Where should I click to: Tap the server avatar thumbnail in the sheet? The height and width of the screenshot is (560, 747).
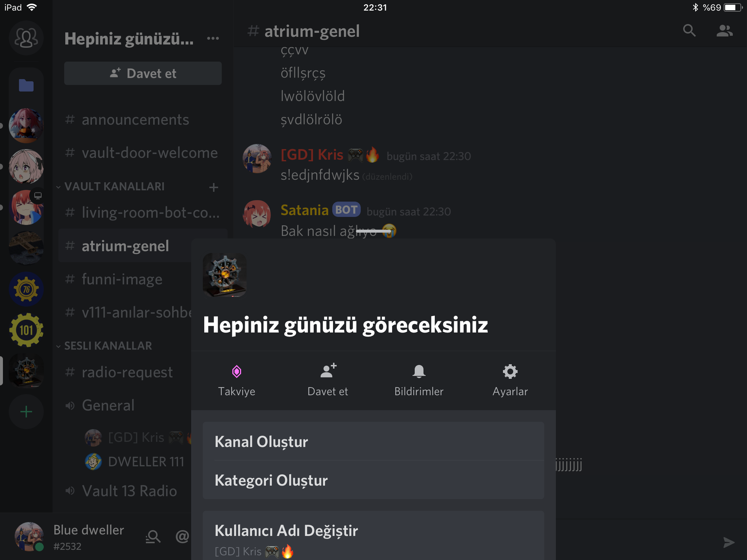point(224,275)
